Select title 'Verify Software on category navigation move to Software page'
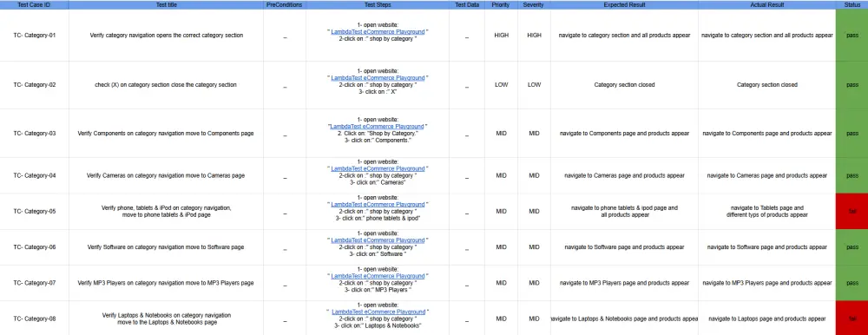Screen dimensions: 868x335 coord(166,247)
